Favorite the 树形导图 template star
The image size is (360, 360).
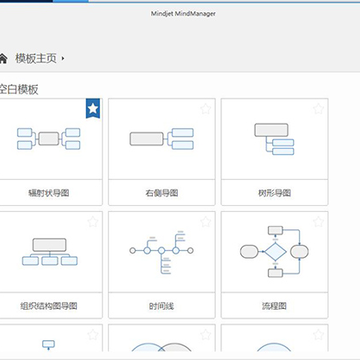point(318,109)
